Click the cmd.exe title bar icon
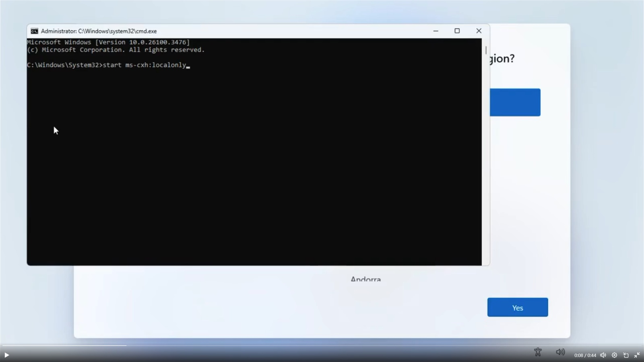Image resolution: width=644 pixels, height=362 pixels. click(35, 31)
